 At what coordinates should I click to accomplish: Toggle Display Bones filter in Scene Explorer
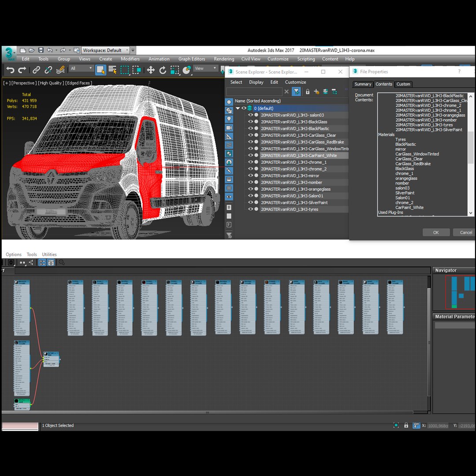[x=229, y=171]
